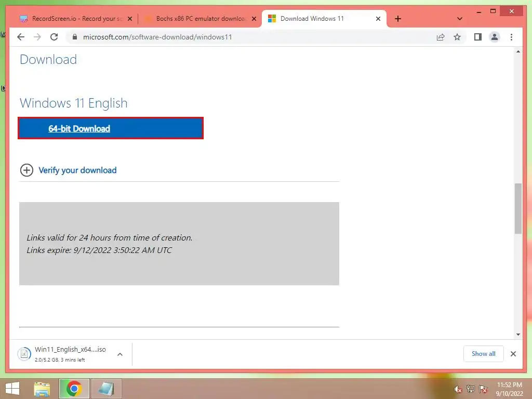
Task: Click the taskbar clock showing 11:52 PM
Action: (509, 389)
